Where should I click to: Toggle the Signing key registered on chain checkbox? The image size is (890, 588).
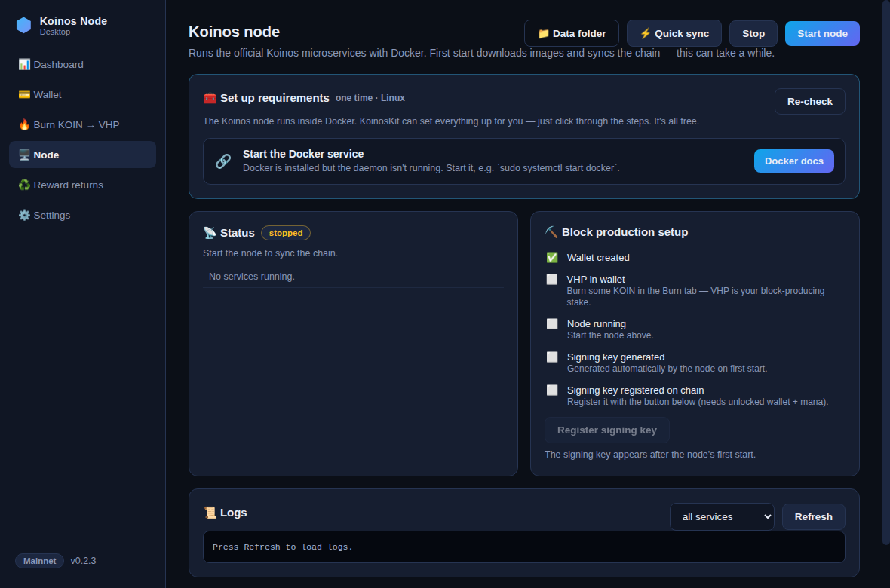pos(551,390)
